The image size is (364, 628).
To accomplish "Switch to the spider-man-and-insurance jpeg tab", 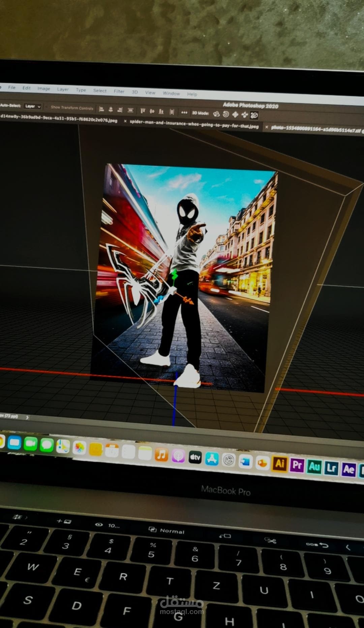I will coord(194,124).
